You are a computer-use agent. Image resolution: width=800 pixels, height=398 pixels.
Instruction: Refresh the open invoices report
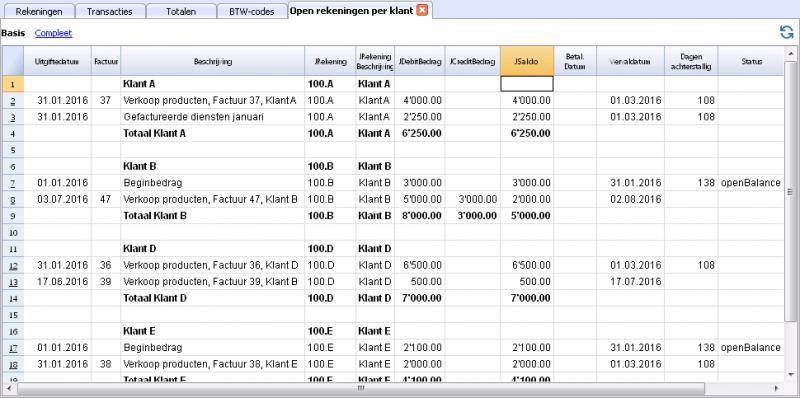pos(786,33)
